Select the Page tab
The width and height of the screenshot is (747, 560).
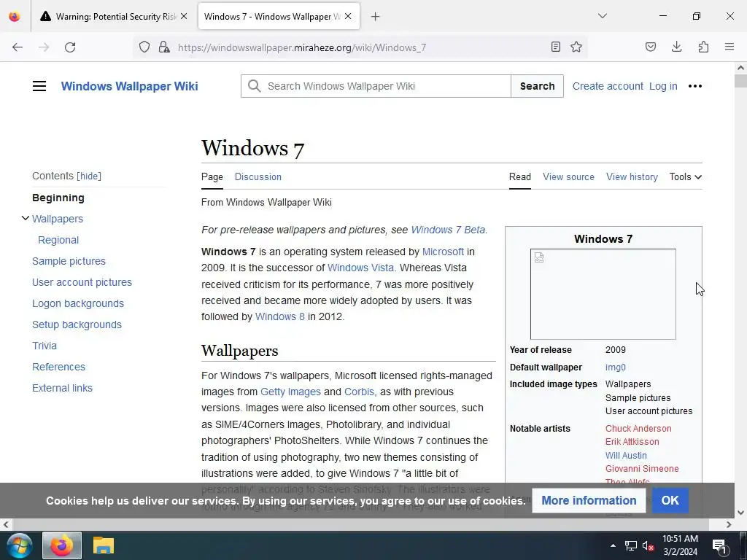click(212, 176)
